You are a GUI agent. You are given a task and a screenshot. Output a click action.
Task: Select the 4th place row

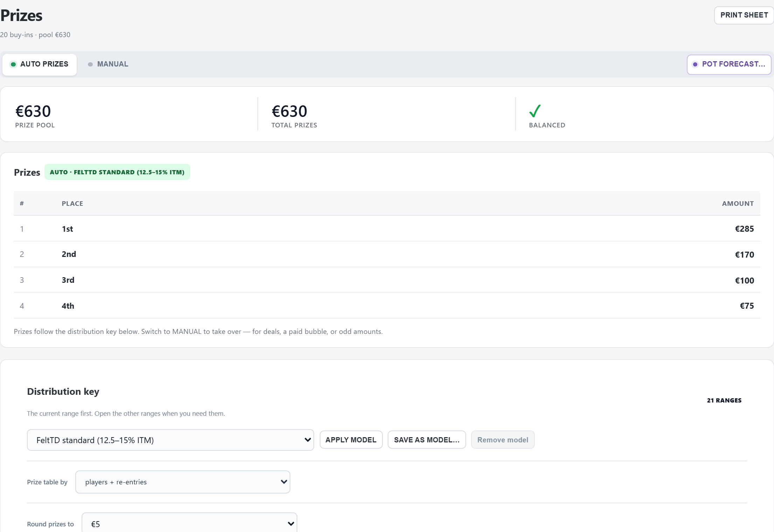[x=387, y=306]
